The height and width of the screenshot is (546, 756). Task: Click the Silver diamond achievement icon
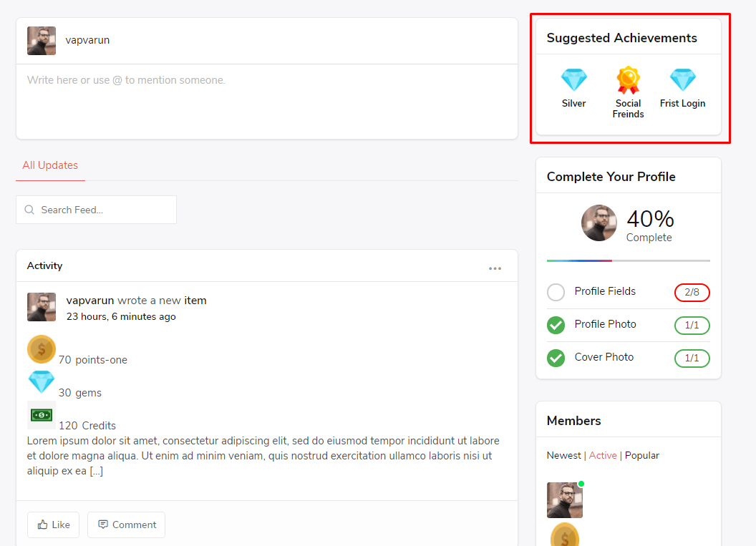[x=573, y=80]
